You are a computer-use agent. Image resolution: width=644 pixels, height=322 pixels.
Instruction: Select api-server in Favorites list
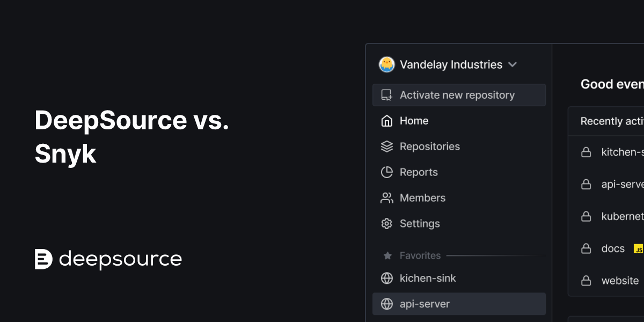tap(425, 304)
